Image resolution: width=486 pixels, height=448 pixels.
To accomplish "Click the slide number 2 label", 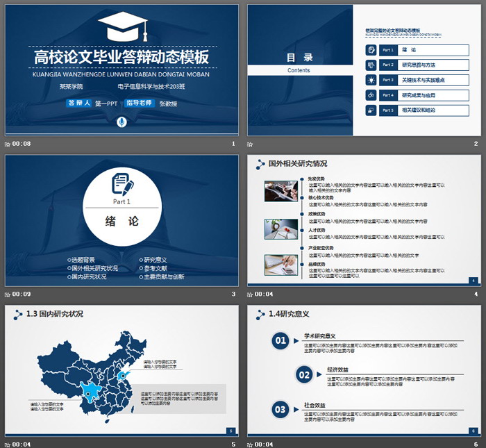I will point(476,144).
